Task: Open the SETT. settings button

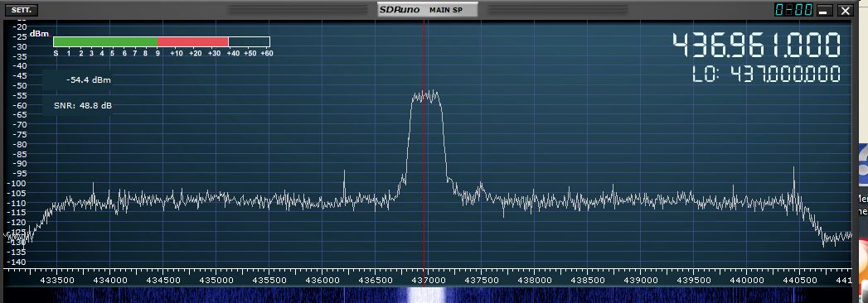Action: coord(22,10)
